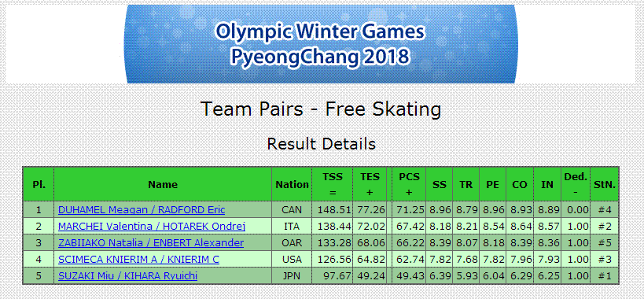Click the JPN nation cell
Image resolution: width=644 pixels, height=299 pixels.
click(292, 275)
